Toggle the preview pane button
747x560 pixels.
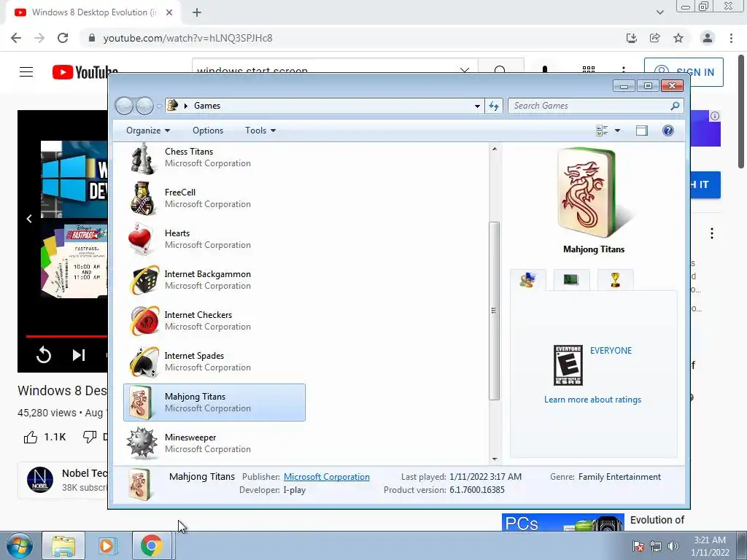(642, 131)
